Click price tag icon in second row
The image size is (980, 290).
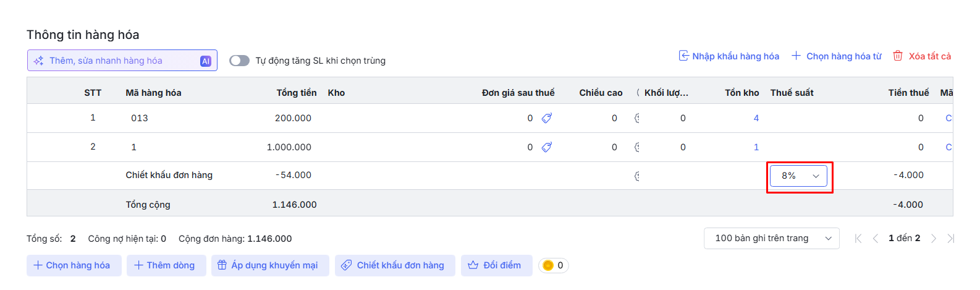(x=547, y=147)
